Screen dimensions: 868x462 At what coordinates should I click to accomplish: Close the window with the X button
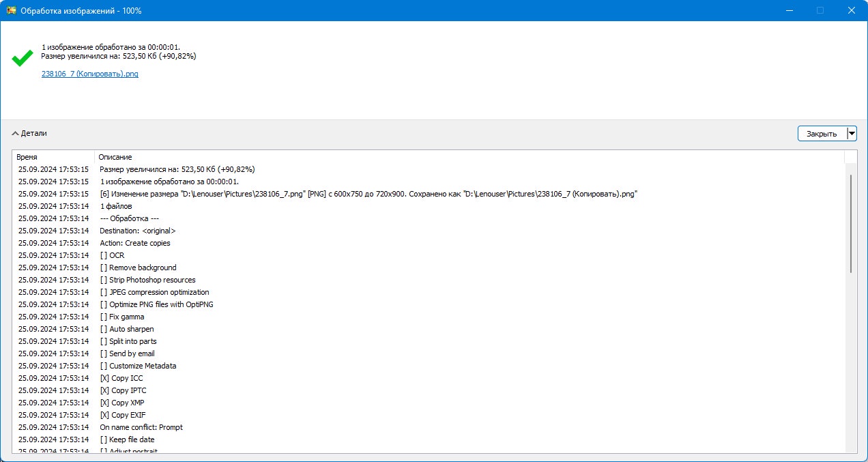click(851, 11)
